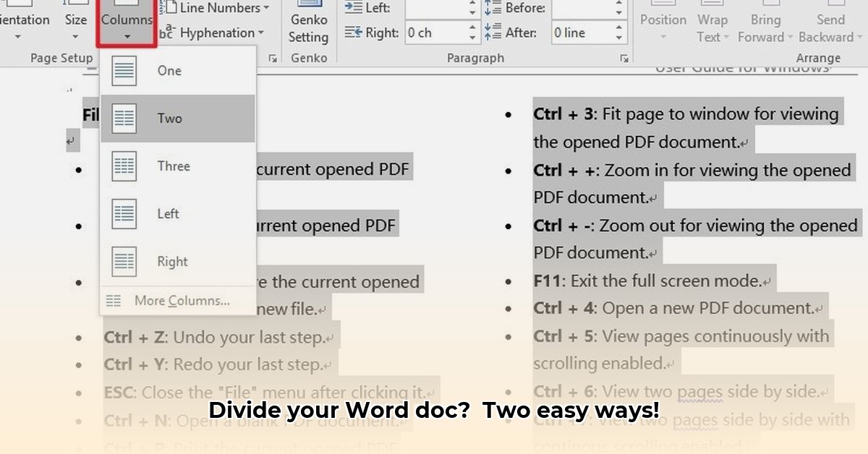Click the 'Ctrl + Z: Undo your last step' line
This screenshot has height=454, width=868.
pos(219,338)
